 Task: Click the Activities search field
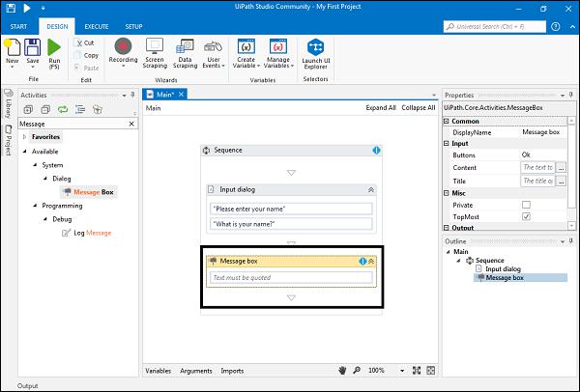pyautogui.click(x=72, y=124)
